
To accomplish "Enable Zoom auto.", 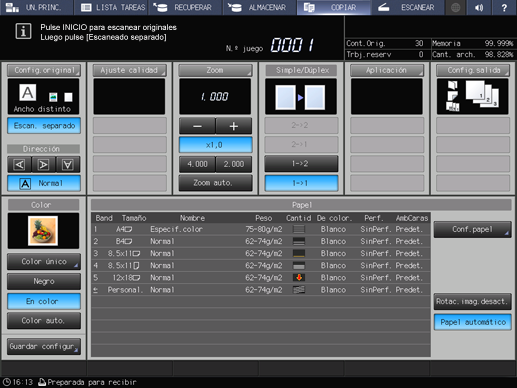I will point(215,183).
